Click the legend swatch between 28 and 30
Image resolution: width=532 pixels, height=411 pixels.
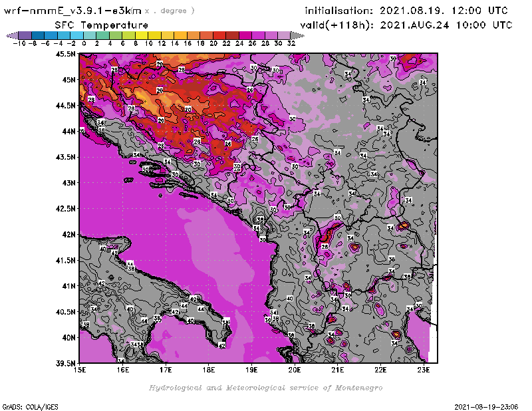coord(271,35)
